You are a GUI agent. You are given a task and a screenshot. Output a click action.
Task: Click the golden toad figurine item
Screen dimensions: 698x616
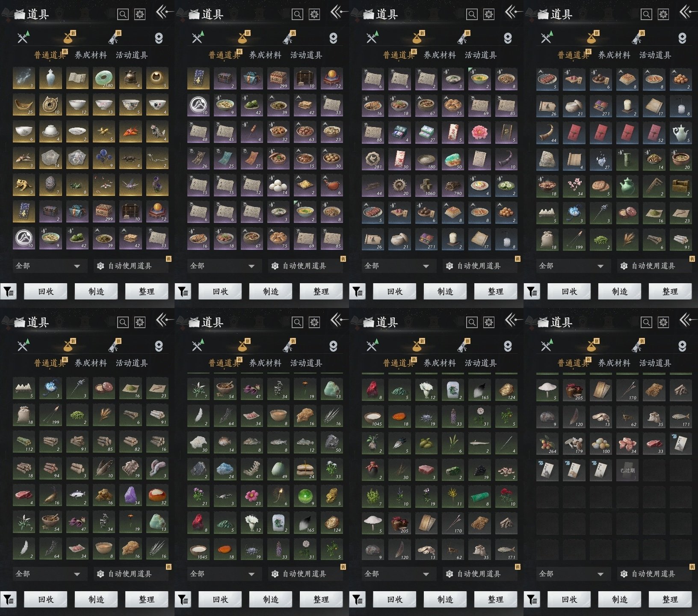(24, 184)
